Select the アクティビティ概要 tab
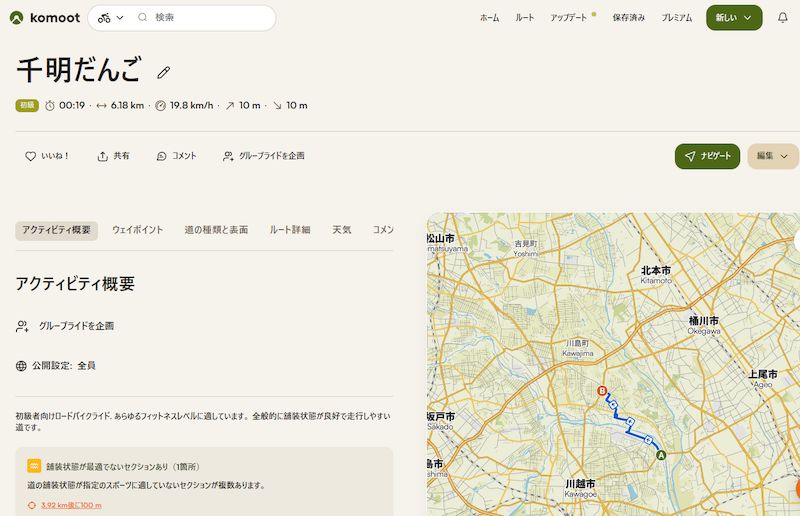The image size is (800, 516). click(57, 230)
